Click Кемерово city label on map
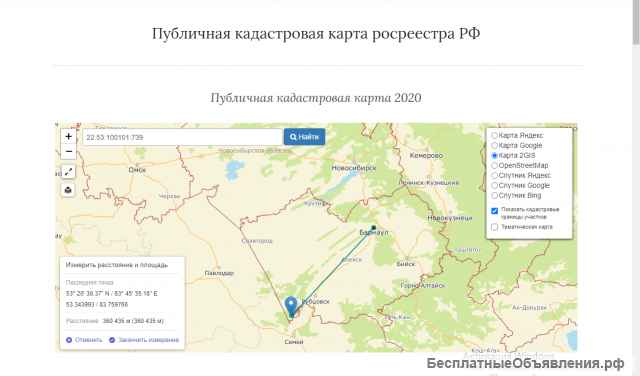 426,156
